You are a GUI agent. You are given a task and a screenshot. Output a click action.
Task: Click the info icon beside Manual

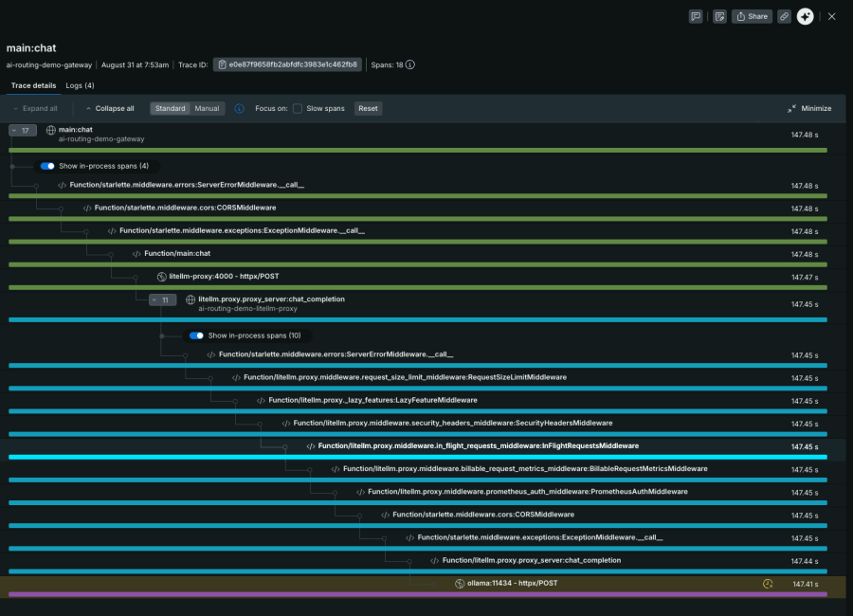coord(239,108)
